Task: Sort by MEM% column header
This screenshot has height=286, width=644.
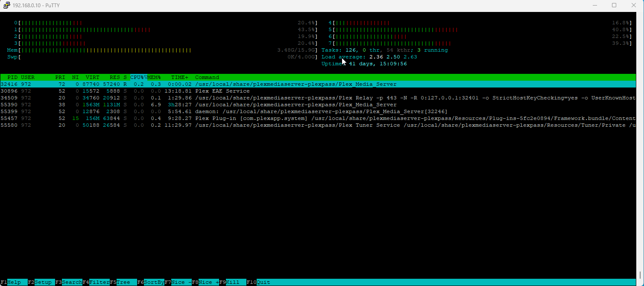Action: (154, 77)
